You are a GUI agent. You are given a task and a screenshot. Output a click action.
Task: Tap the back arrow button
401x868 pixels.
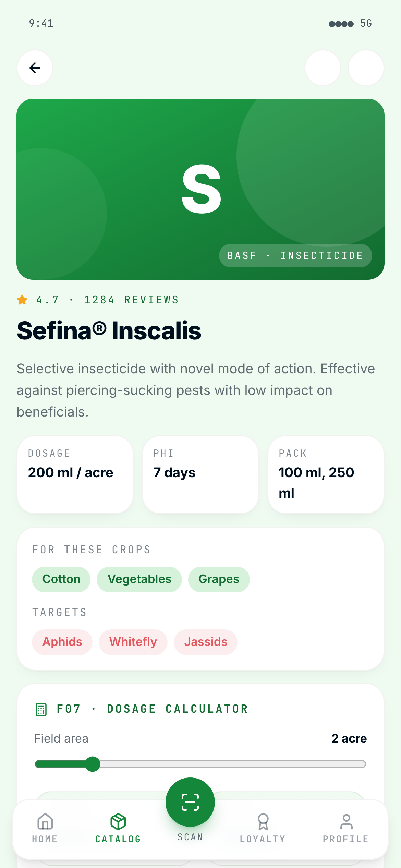coord(35,68)
